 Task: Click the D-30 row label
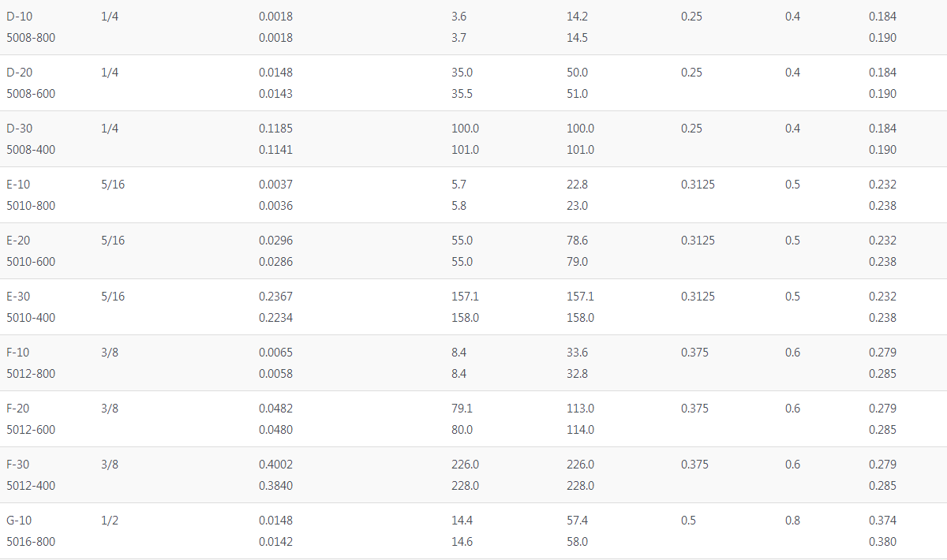(20, 129)
